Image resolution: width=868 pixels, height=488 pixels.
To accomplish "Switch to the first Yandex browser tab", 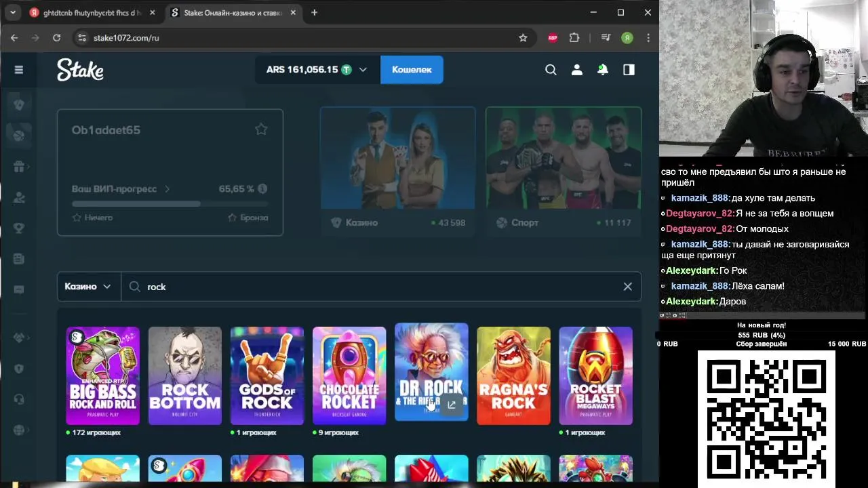I will (x=93, y=13).
